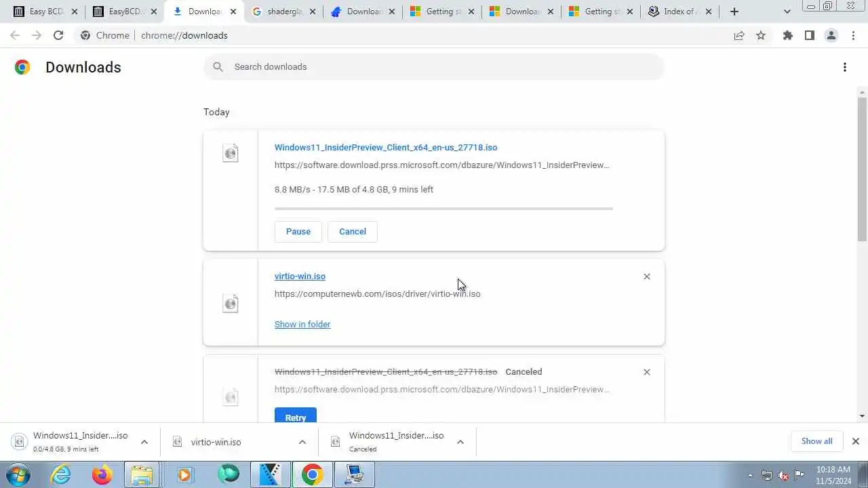Expand options for the downloading Windows11_Insider shelf item
This screenshot has width=868, height=488.
144,442
